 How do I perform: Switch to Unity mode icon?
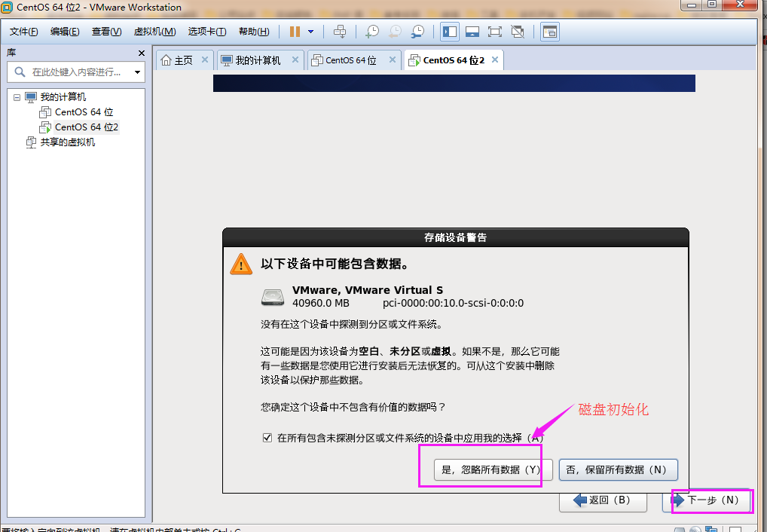pos(518,32)
